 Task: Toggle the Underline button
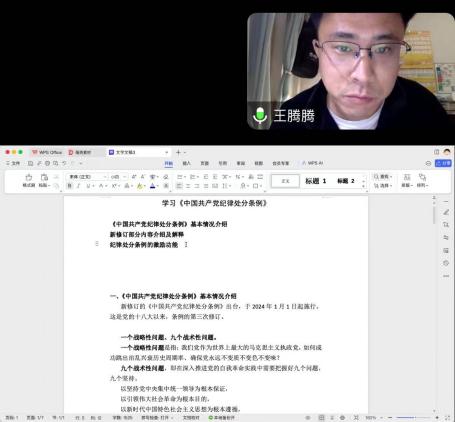89,186
